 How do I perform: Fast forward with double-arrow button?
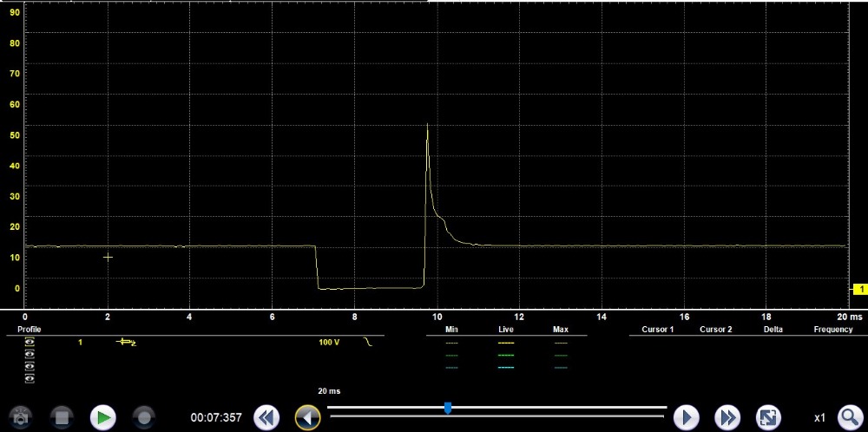tap(727, 417)
